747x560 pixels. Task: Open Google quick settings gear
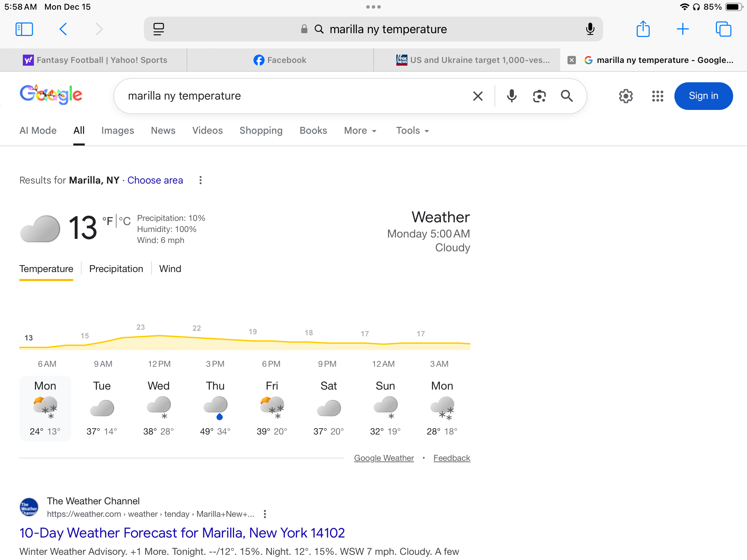pyautogui.click(x=626, y=96)
